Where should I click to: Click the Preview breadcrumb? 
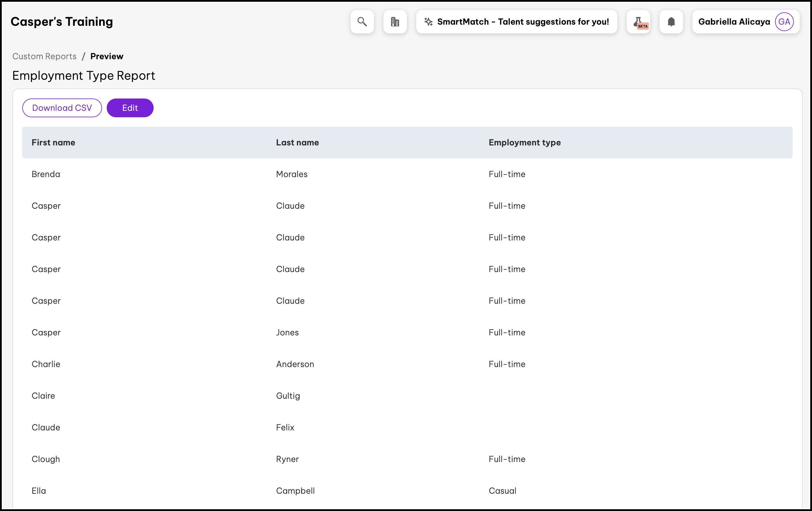coord(107,56)
